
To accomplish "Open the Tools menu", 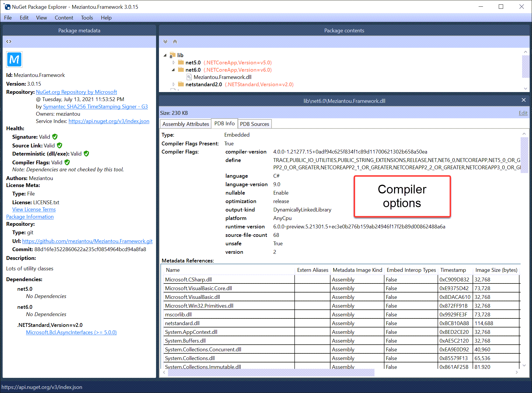I will tap(87, 18).
